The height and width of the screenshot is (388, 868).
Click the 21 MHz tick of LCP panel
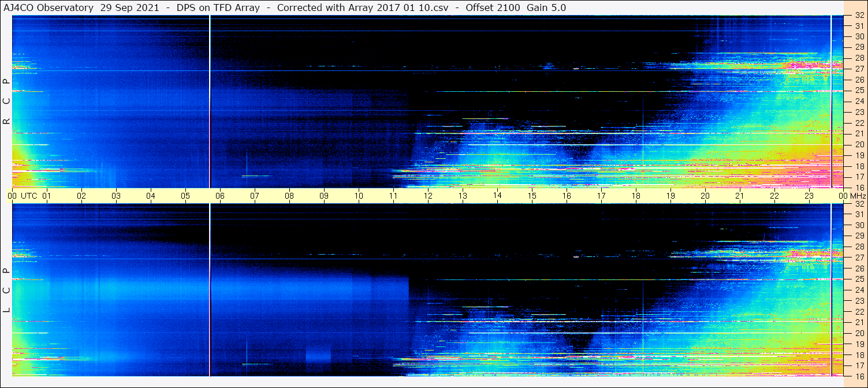859,322
